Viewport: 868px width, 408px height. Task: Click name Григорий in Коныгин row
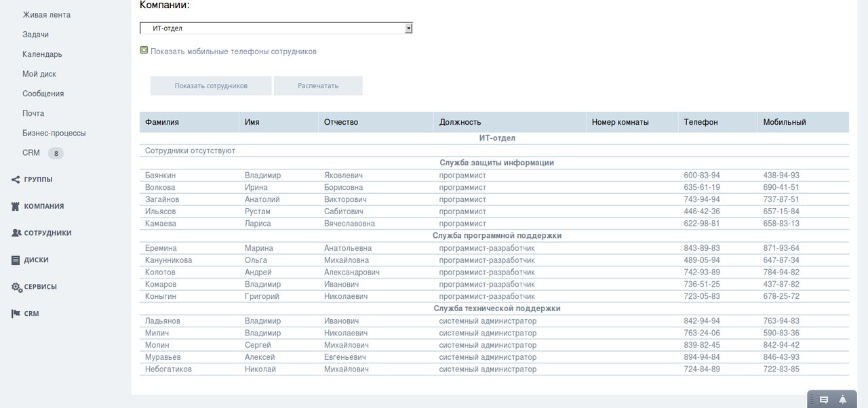[262, 297]
